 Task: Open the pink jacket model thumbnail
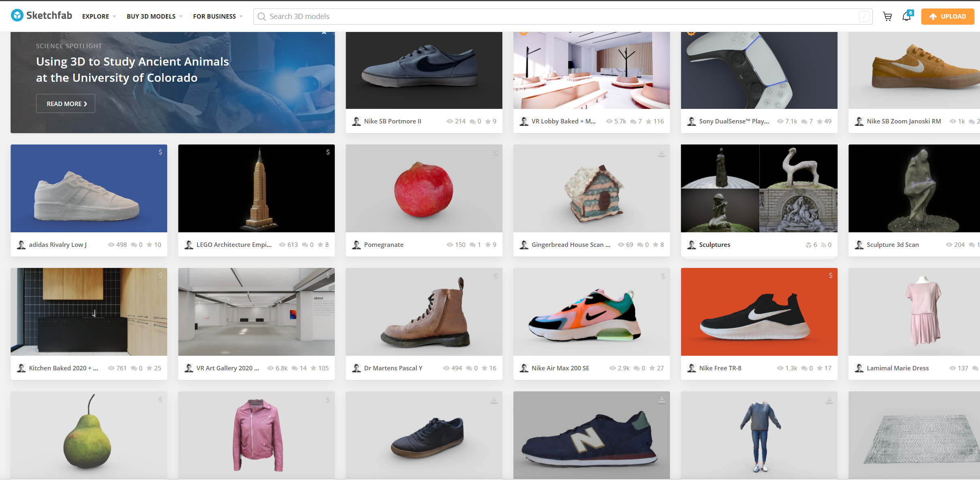(256, 435)
